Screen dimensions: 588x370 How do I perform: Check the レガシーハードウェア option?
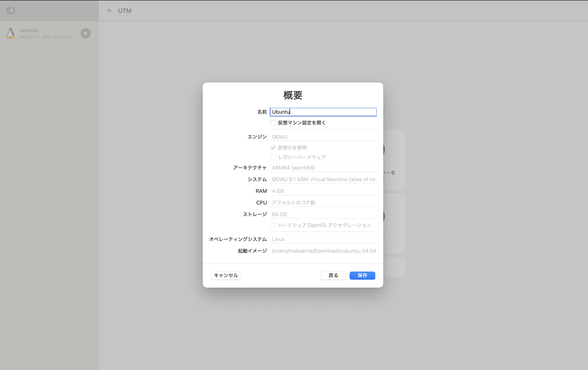tap(273, 157)
